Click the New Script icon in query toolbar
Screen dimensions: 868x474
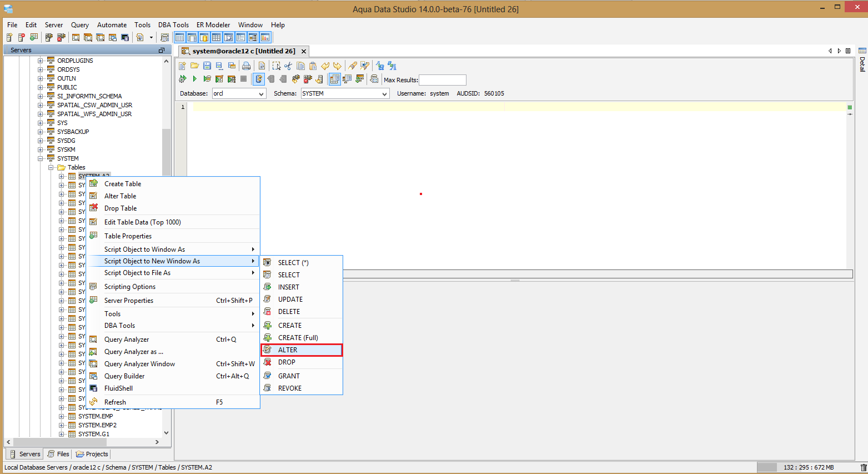[182, 66]
